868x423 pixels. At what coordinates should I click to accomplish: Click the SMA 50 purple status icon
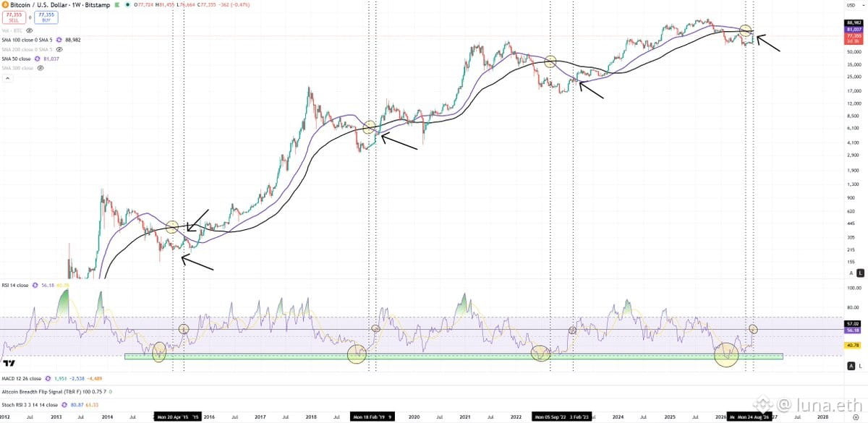[x=37, y=59]
